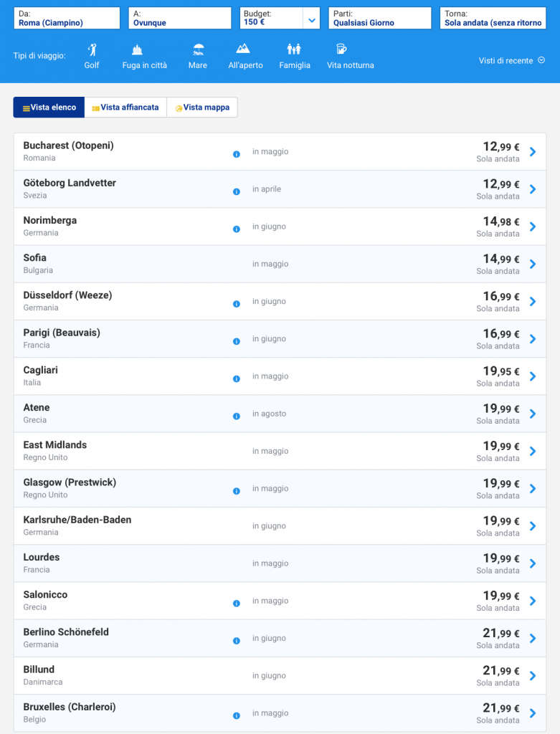This screenshot has height=734, width=560.
Task: Pick the Mare umbrella icon
Action: 198,50
